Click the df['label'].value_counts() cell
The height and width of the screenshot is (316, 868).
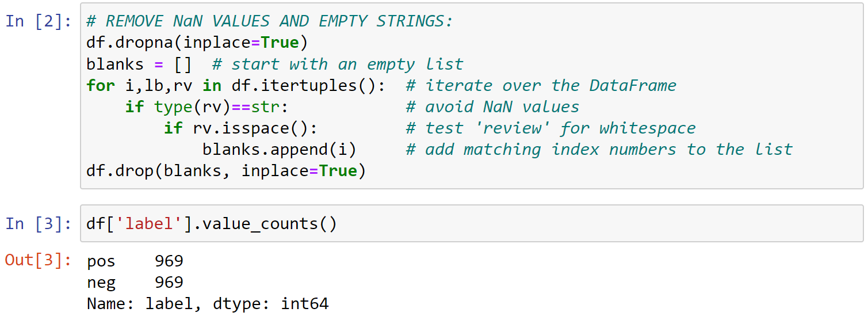coord(472,223)
